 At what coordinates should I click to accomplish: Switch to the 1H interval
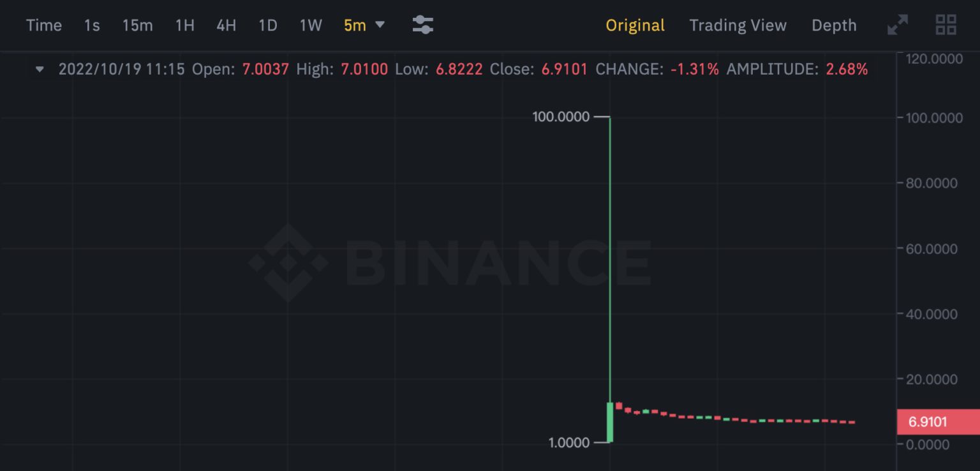184,26
